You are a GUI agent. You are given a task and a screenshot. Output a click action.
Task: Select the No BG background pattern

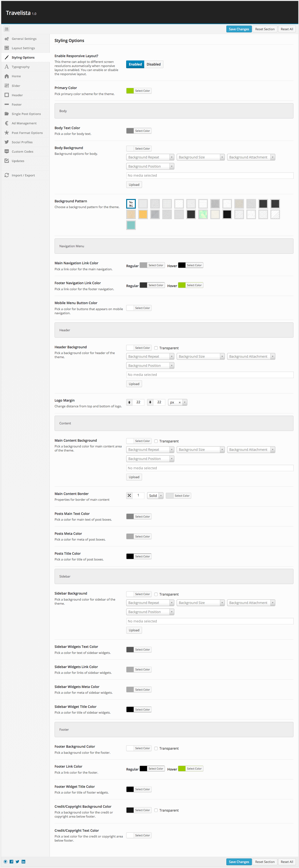pyautogui.click(x=131, y=204)
